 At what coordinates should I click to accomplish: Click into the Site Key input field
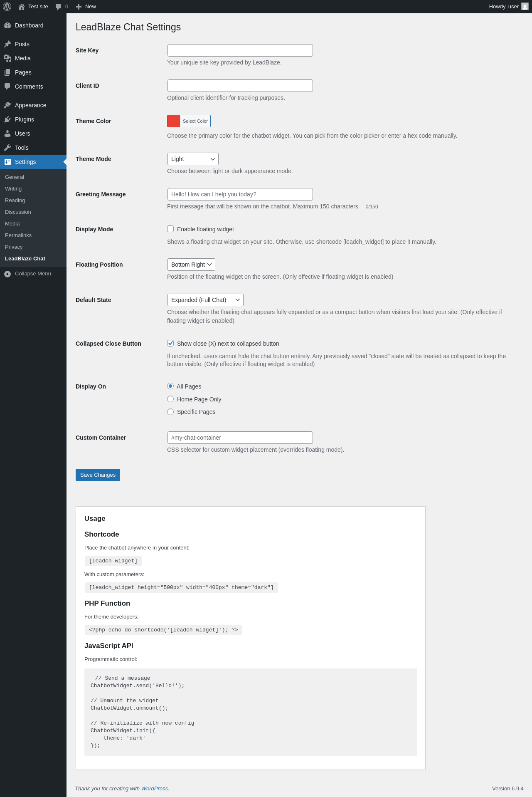[240, 50]
